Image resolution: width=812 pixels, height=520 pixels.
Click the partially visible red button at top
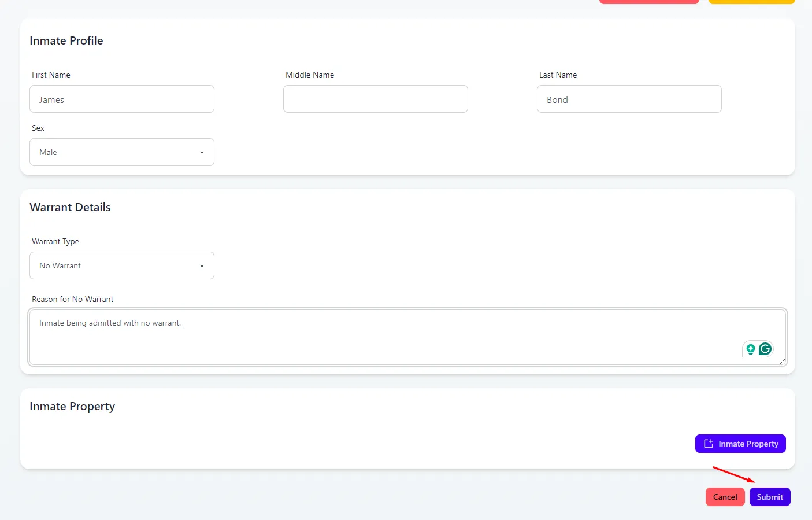(x=648, y=2)
